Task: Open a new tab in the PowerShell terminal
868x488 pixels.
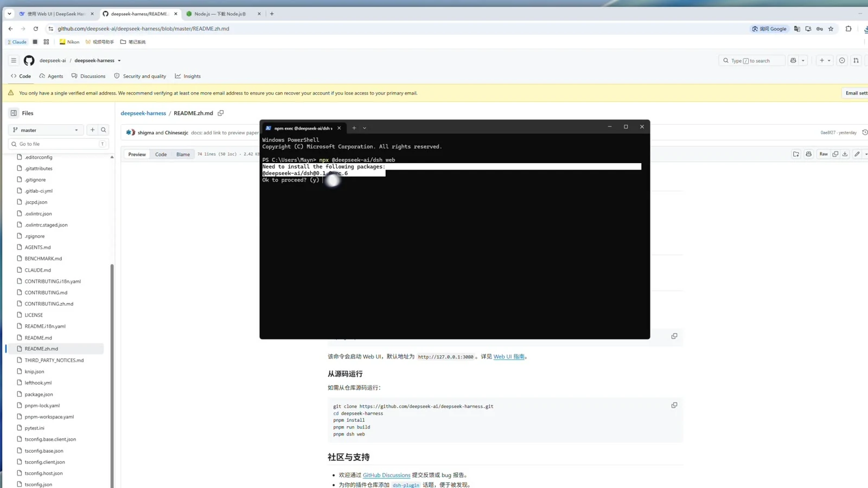Action: pos(354,128)
